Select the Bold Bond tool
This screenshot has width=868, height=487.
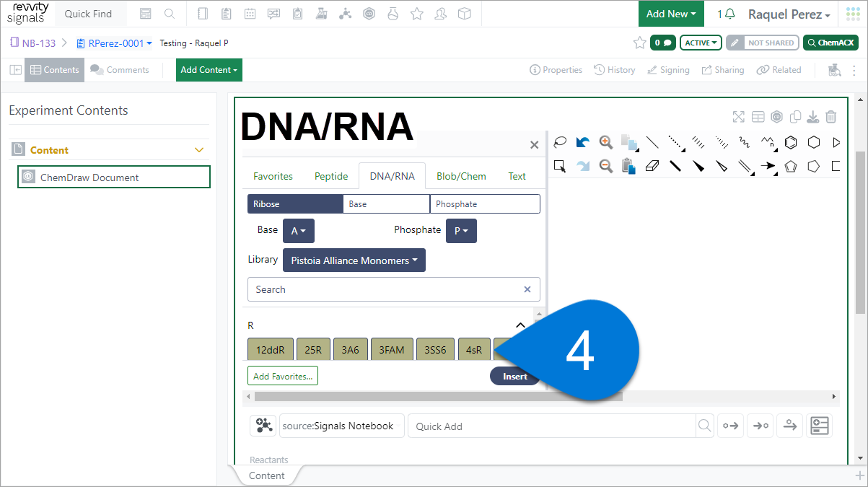click(x=675, y=166)
